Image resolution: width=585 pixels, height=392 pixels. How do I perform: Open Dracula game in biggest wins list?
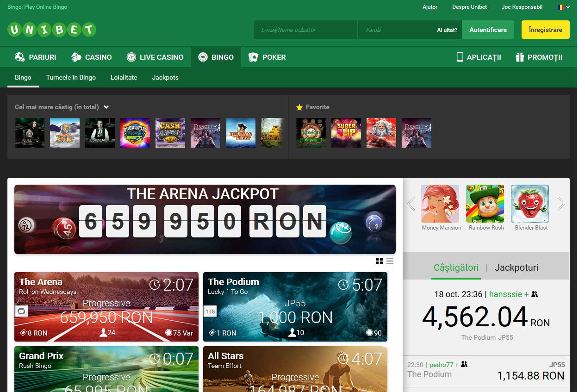tap(205, 133)
